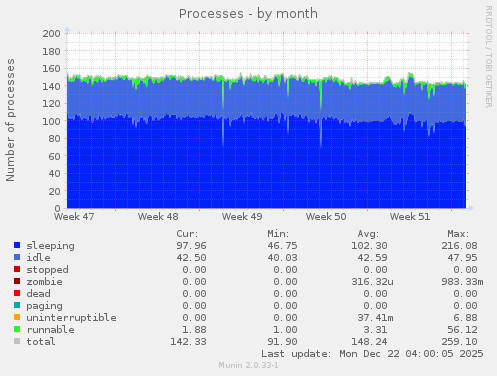The image size is (497, 376).
Task: Click idle current value 42.50
Action: 191,258
